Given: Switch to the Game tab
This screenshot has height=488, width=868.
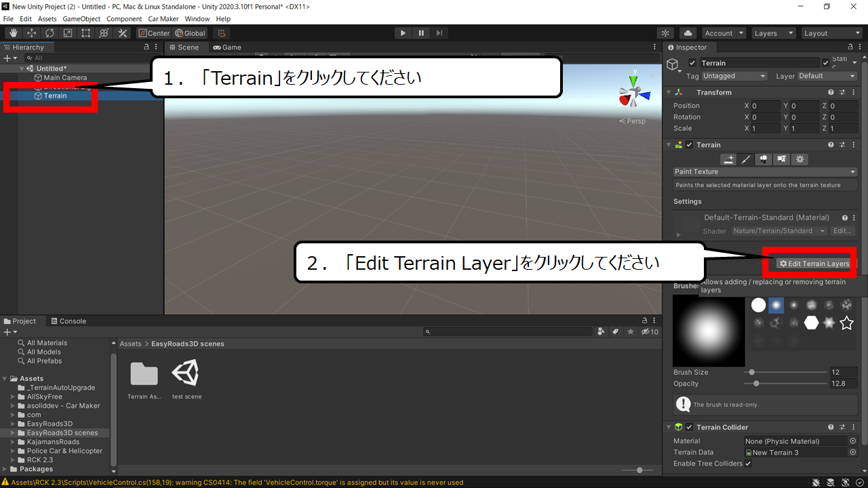Looking at the screenshot, I should [227, 47].
